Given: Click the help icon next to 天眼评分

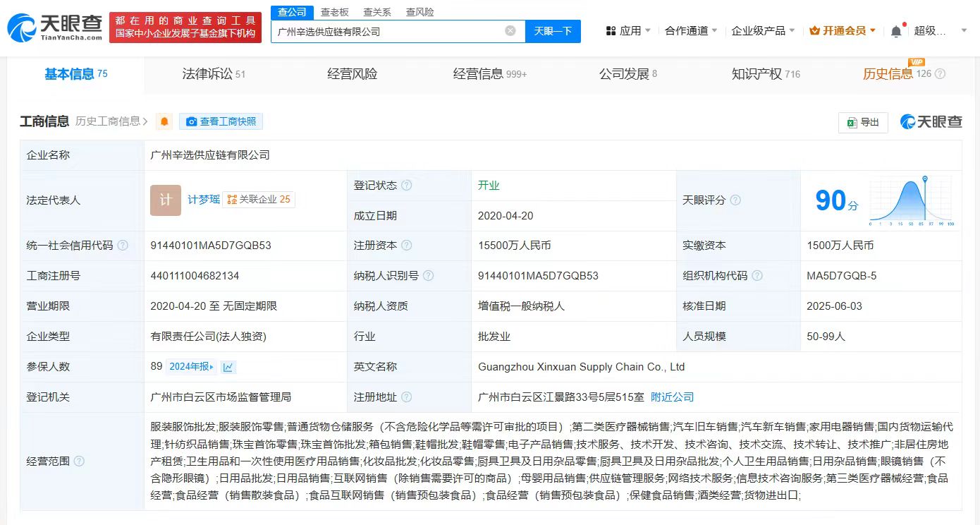Looking at the screenshot, I should 735,200.
